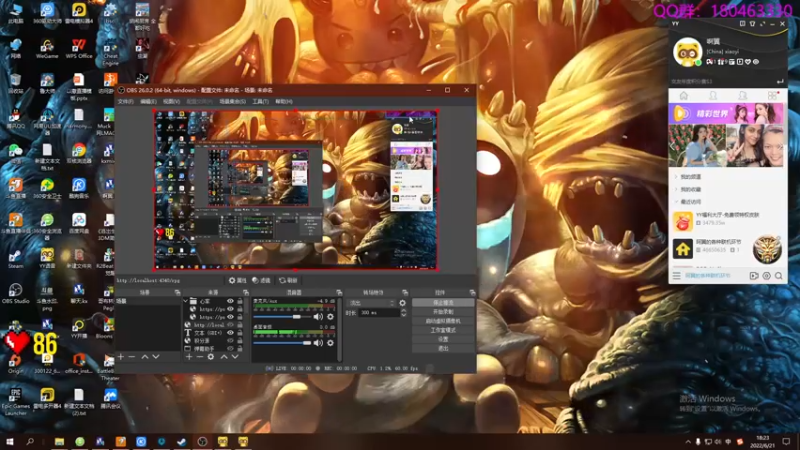
Task: Open OBS 帮助(H) menu
Action: (284, 102)
